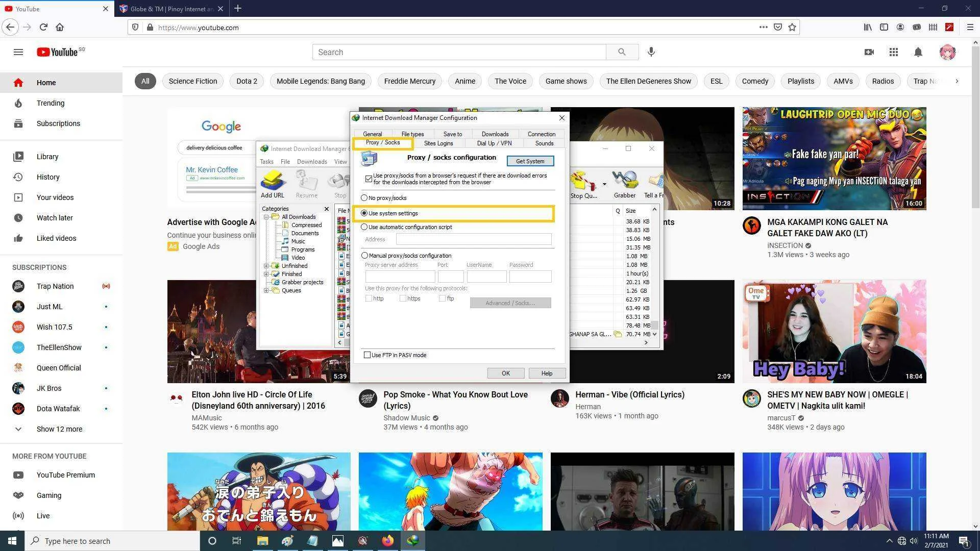This screenshot has height=551, width=980.
Task: Click Stop Queue icon in IDM toolbar
Action: [583, 185]
